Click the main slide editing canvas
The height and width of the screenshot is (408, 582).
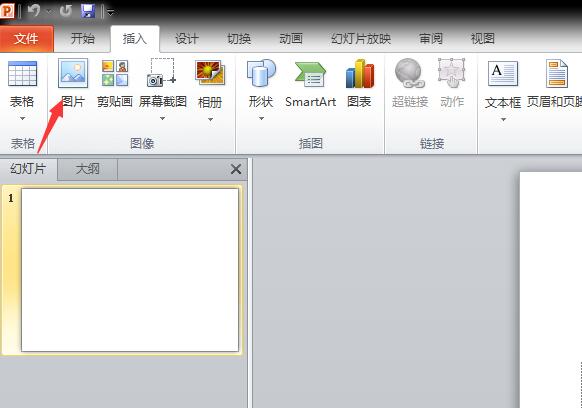click(551, 290)
